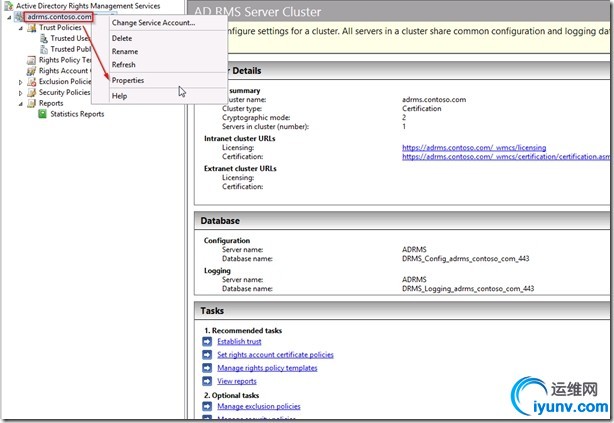The width and height of the screenshot is (614, 423).
Task: Click the Exclusion Policies icon
Action: 31,82
